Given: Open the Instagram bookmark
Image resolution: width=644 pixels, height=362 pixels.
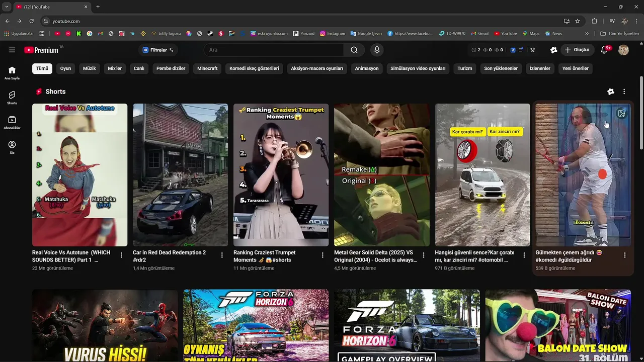Looking at the screenshot, I should tap(333, 34).
